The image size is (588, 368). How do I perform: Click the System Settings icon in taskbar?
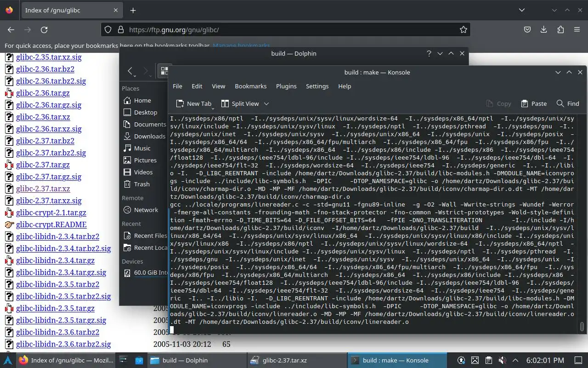tap(123, 360)
